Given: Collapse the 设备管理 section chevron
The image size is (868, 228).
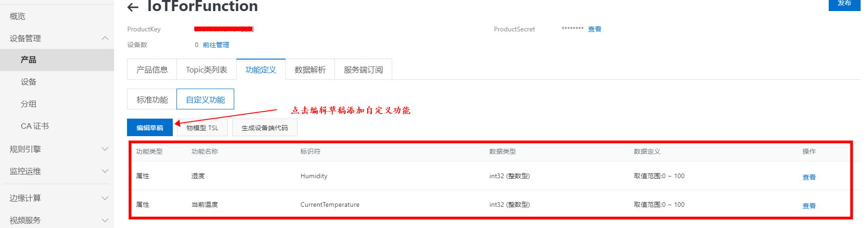Looking at the screenshot, I should (x=105, y=38).
